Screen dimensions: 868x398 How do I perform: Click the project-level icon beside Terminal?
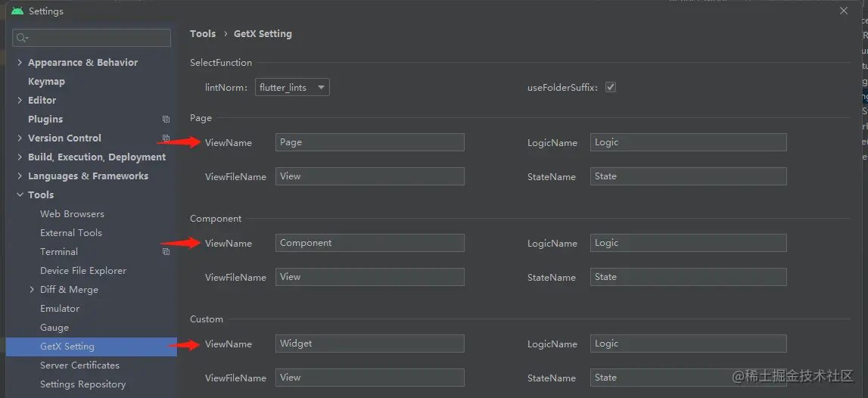coord(166,251)
